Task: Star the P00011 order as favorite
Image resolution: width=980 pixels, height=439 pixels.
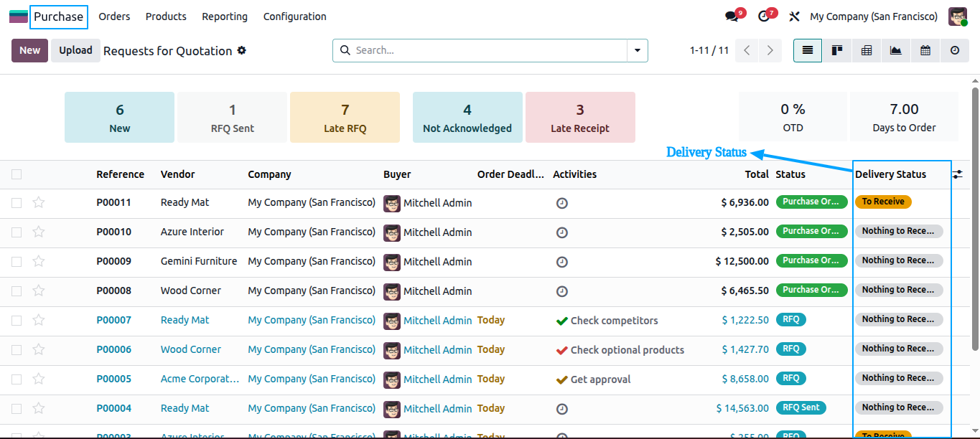Action: pos(39,202)
